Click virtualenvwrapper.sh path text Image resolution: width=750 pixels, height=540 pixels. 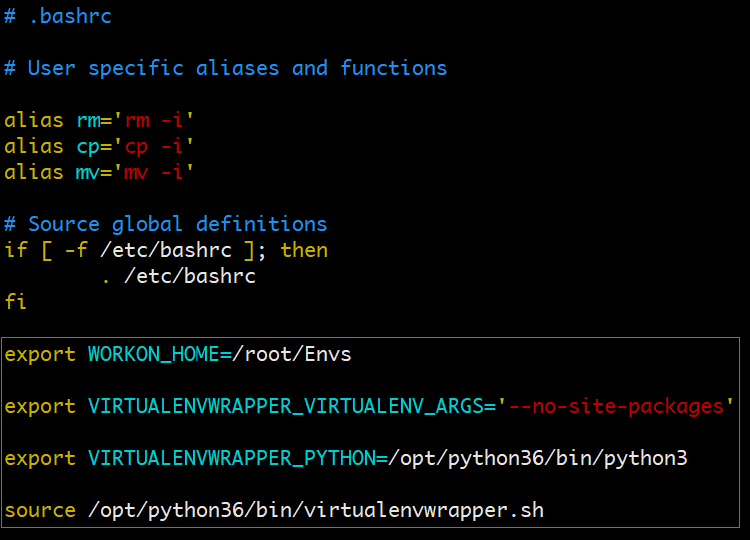(316, 510)
